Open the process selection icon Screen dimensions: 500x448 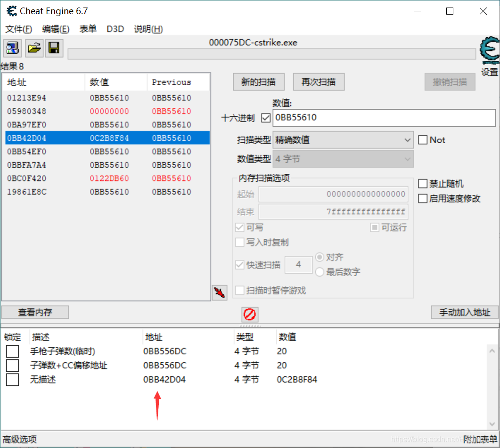[x=12, y=48]
